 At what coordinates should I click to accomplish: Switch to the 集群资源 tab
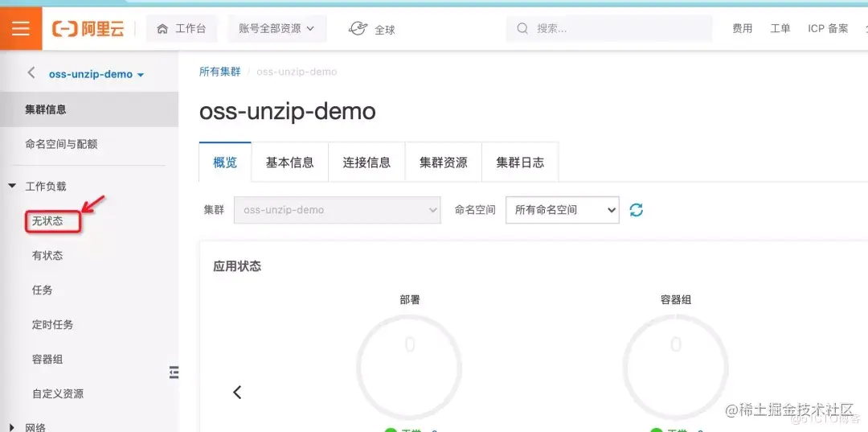pyautogui.click(x=444, y=162)
